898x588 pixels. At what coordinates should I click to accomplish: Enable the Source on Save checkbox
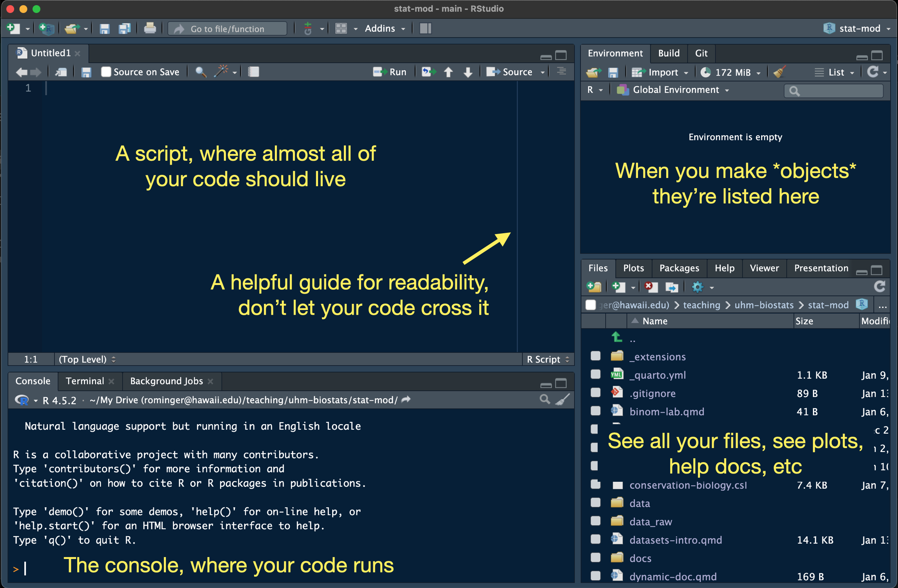click(106, 72)
